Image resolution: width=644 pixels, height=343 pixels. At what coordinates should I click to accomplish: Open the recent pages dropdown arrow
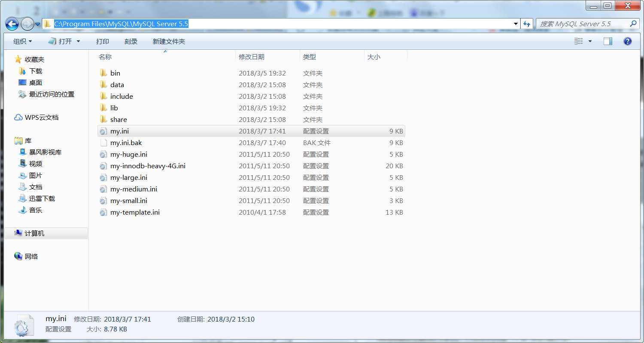38,24
